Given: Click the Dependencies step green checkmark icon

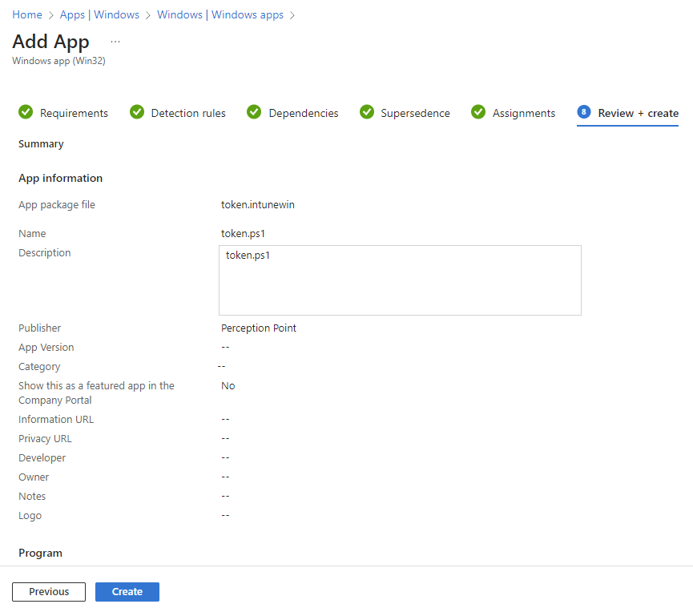Looking at the screenshot, I should point(254,112).
